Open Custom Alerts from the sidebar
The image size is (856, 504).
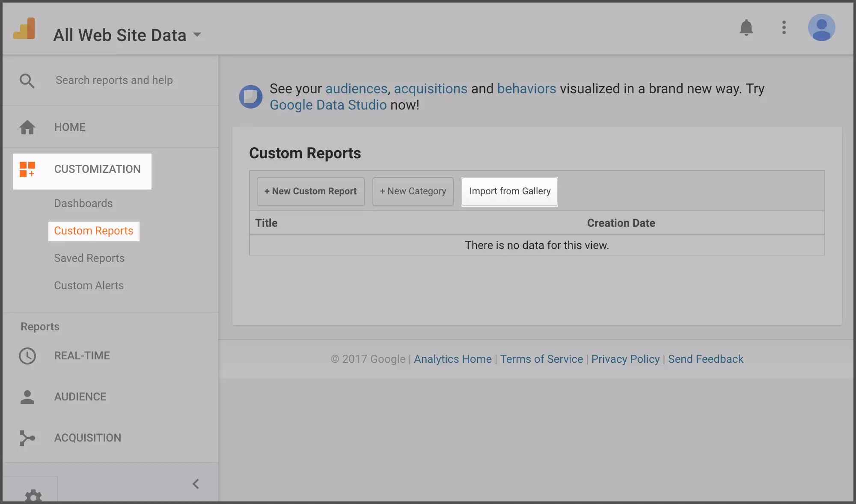click(x=89, y=285)
